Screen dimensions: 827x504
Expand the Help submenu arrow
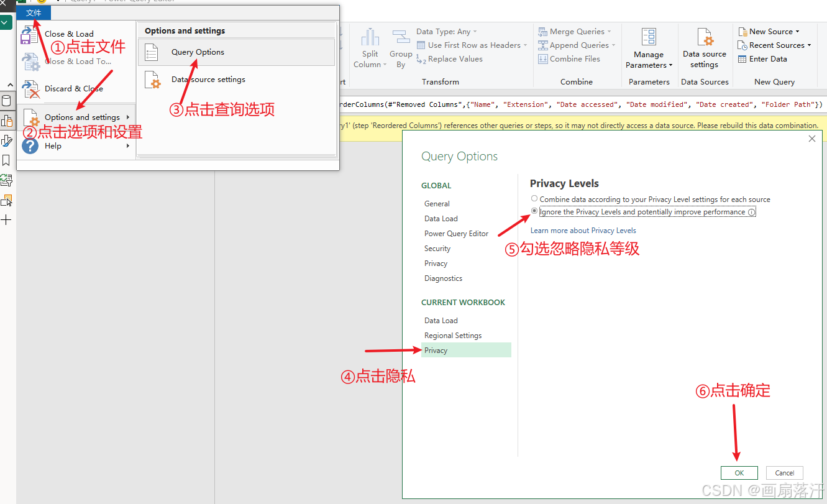[x=128, y=146]
